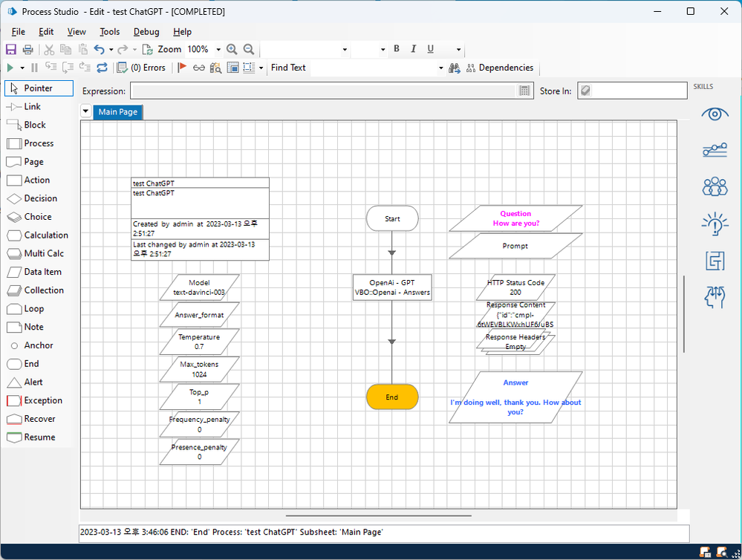The width and height of the screenshot is (742, 560).
Task: Open the Debug menu
Action: pos(146,32)
